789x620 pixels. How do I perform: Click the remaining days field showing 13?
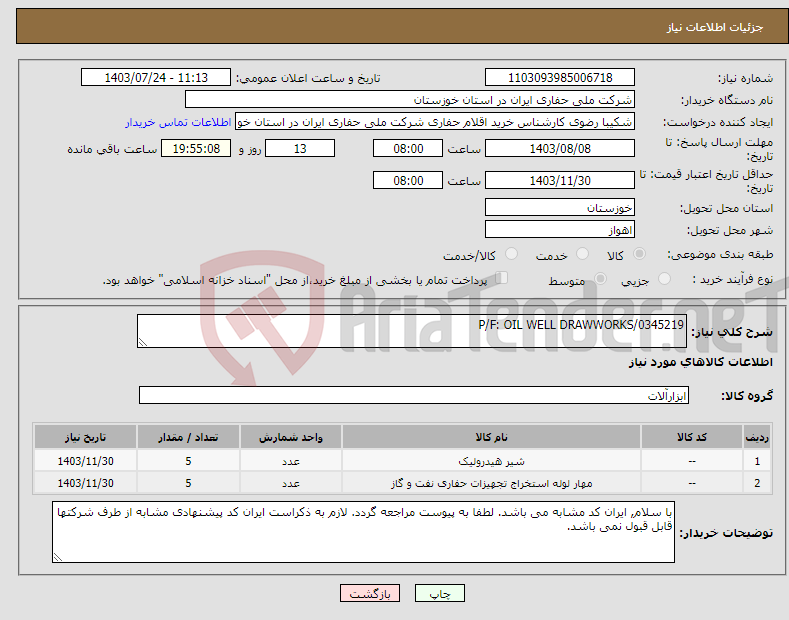tap(300, 148)
